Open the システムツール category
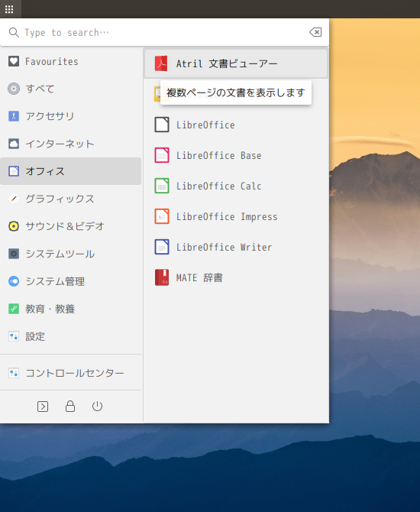 pyautogui.click(x=70, y=254)
